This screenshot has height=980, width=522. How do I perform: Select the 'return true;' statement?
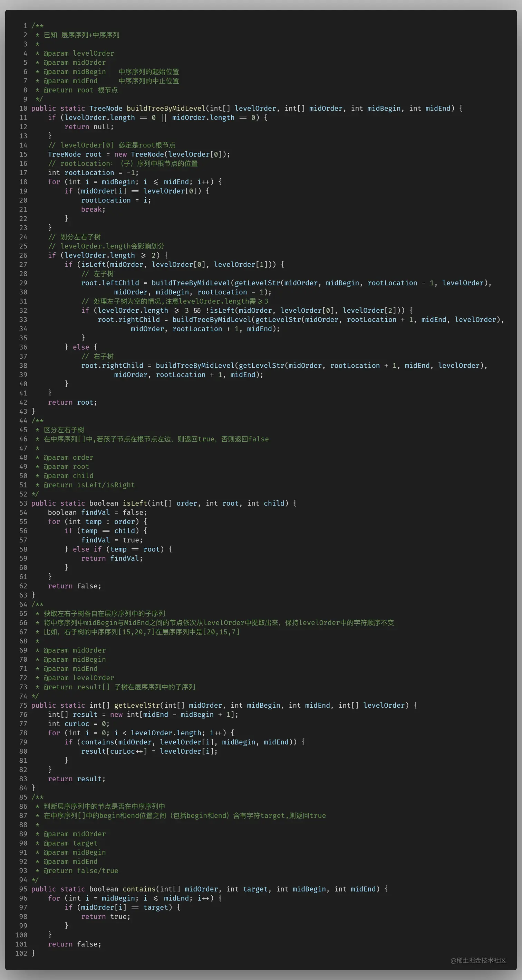click(106, 916)
